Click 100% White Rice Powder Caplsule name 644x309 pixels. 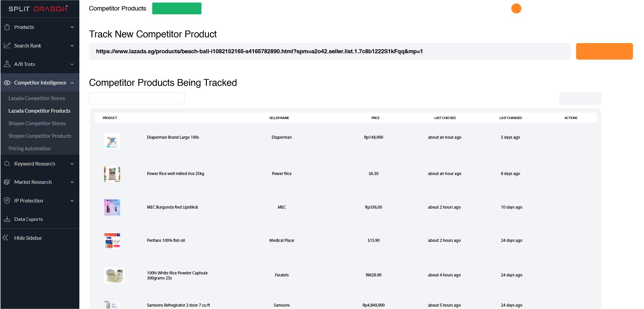(177, 275)
